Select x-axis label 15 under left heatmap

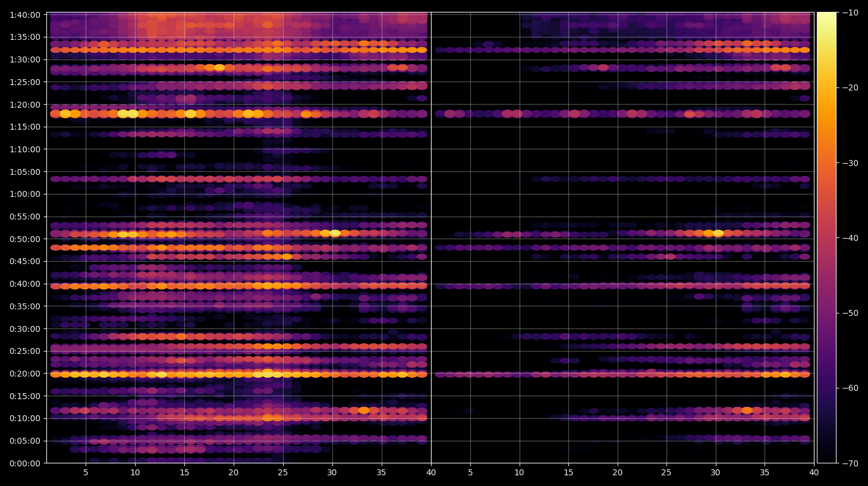[x=184, y=473]
